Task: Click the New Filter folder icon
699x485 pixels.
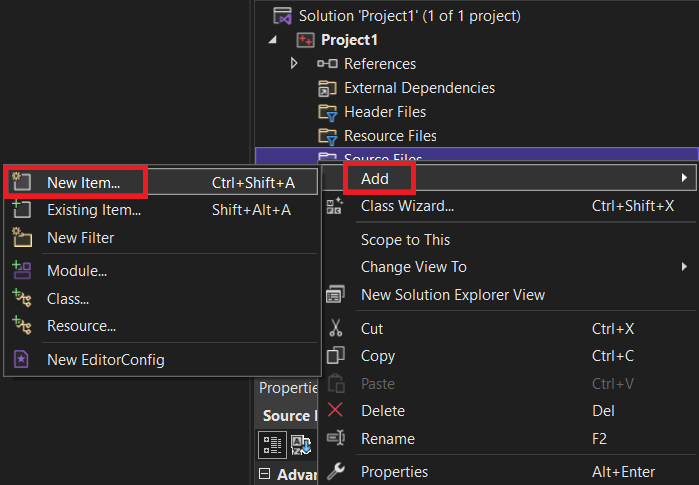Action: click(22, 238)
